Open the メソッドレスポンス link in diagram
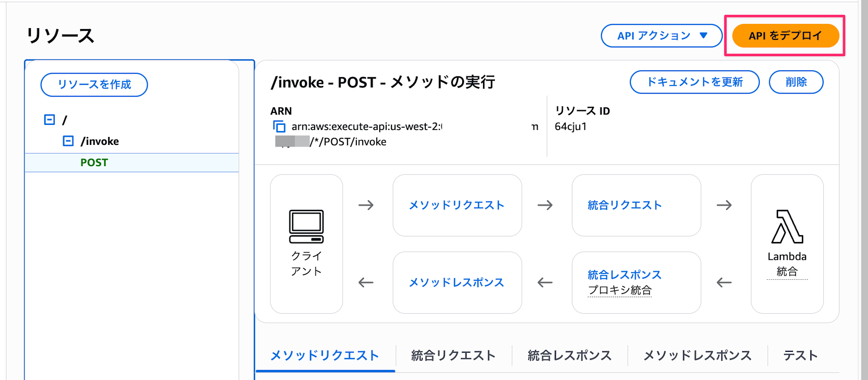This screenshot has width=868, height=380. [457, 283]
